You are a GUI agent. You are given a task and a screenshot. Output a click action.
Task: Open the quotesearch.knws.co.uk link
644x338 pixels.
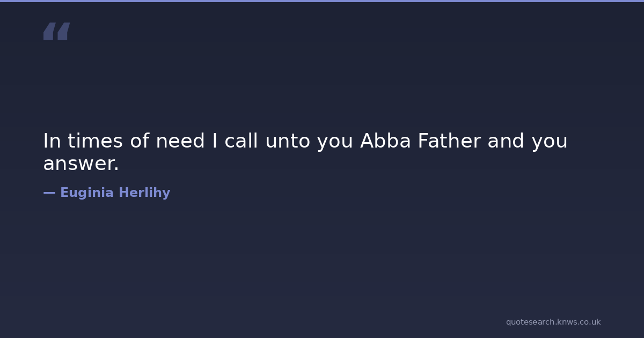point(553,322)
